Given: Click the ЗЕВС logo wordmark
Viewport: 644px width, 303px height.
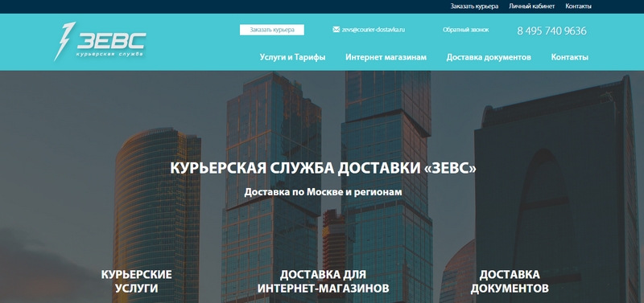Looking at the screenshot, I should pos(111,41).
